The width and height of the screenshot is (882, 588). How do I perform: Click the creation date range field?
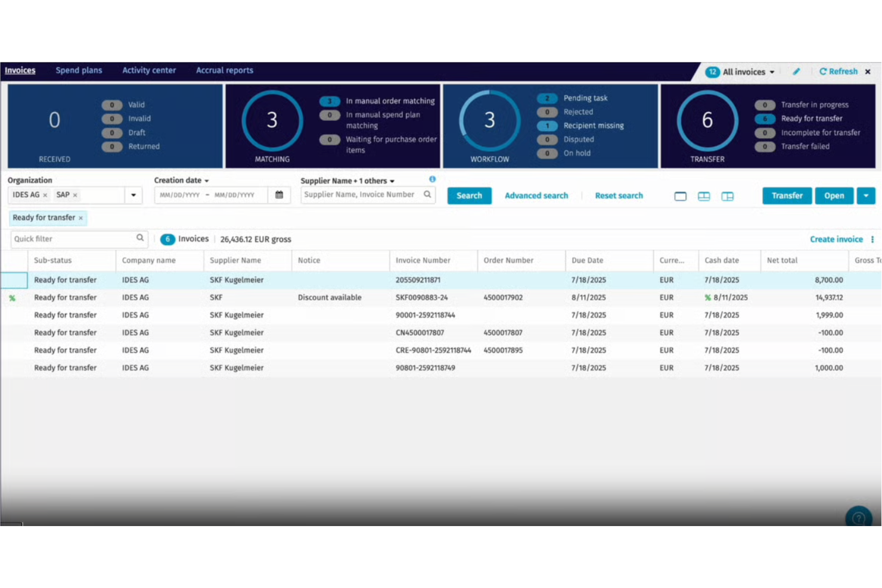[210, 195]
